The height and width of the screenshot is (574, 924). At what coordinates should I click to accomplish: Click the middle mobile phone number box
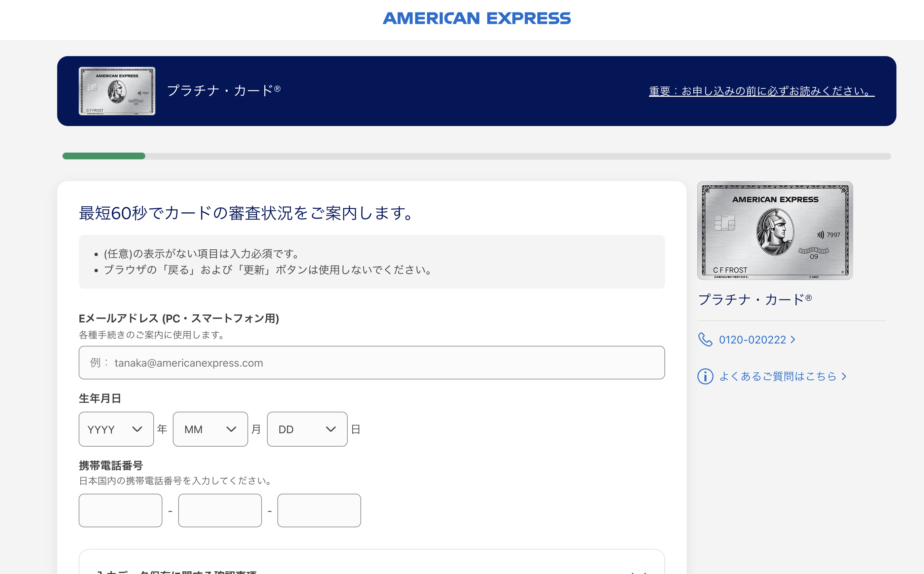pyautogui.click(x=220, y=510)
